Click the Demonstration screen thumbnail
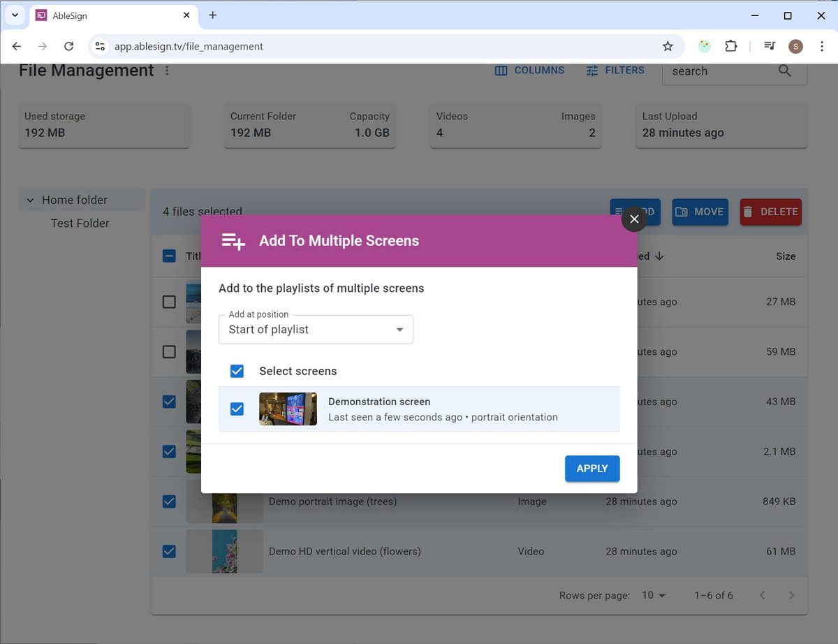Screen dimensions: 838x644 [x=288, y=409]
